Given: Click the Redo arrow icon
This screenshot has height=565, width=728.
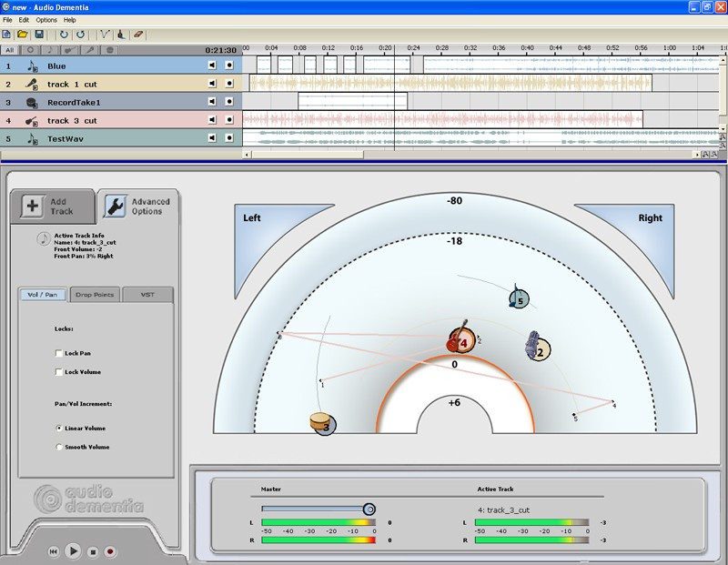Looking at the screenshot, I should (x=80, y=35).
